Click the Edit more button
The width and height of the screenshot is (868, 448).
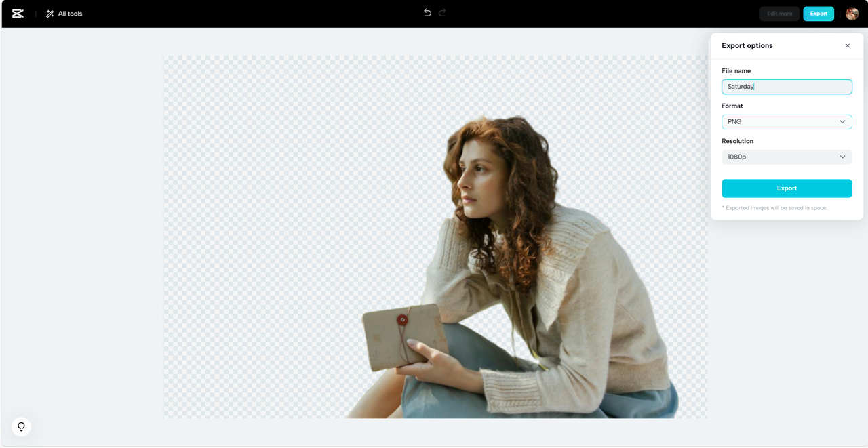click(779, 14)
